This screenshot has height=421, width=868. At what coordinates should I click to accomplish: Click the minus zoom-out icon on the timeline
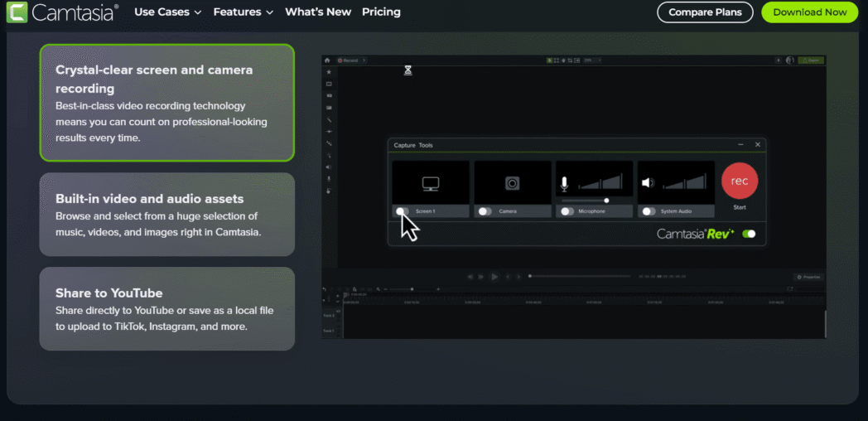click(x=385, y=289)
